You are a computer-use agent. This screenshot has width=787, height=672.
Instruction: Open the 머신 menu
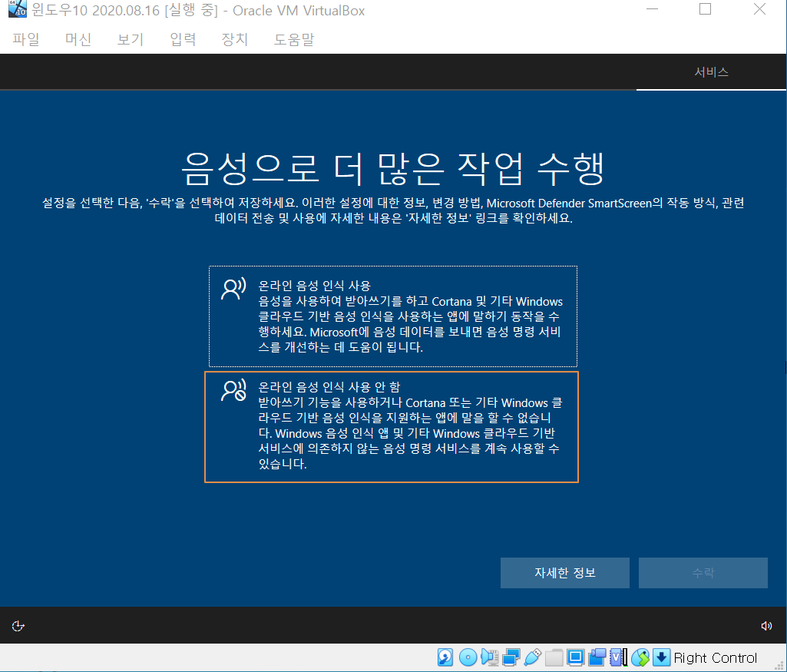tap(78, 39)
